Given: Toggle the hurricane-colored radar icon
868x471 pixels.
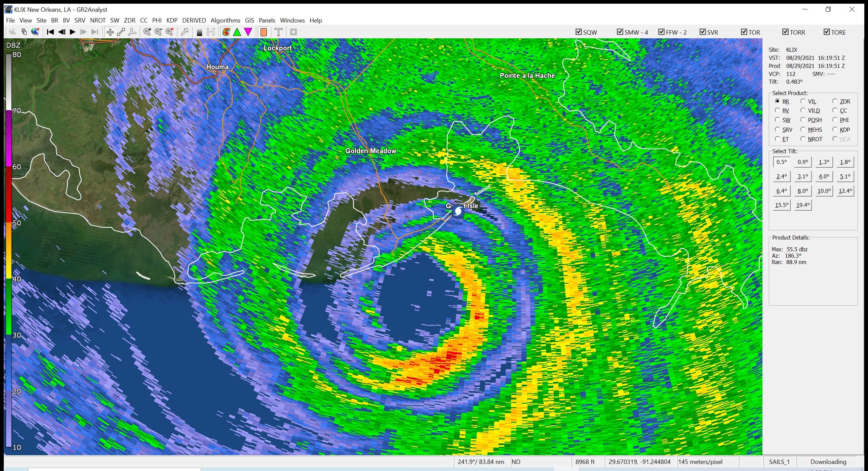Looking at the screenshot, I should (x=226, y=32).
